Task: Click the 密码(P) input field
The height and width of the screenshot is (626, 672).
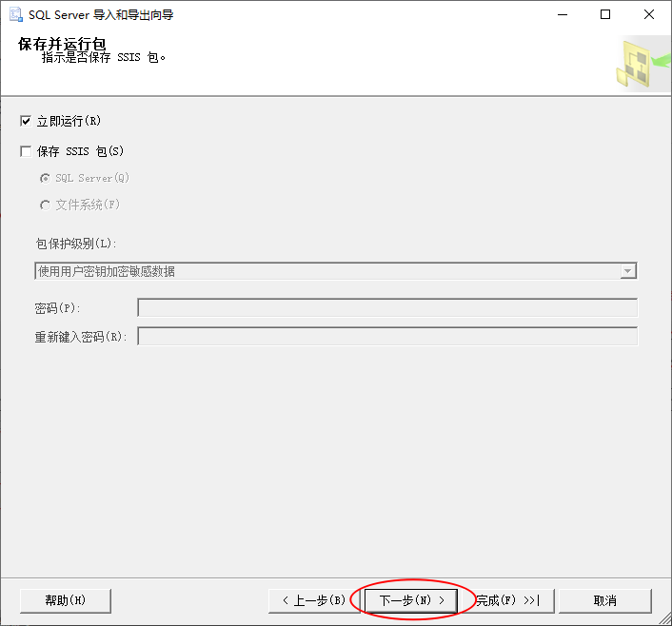Action: pyautogui.click(x=387, y=307)
